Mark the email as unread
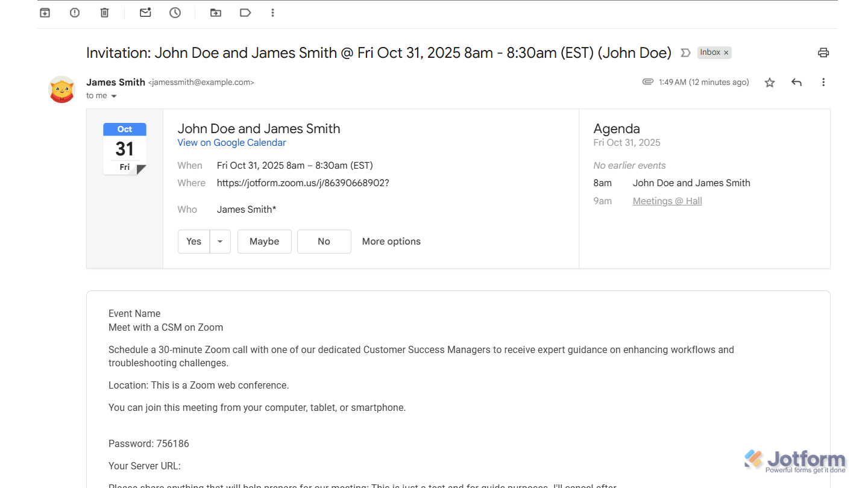 [x=145, y=12]
